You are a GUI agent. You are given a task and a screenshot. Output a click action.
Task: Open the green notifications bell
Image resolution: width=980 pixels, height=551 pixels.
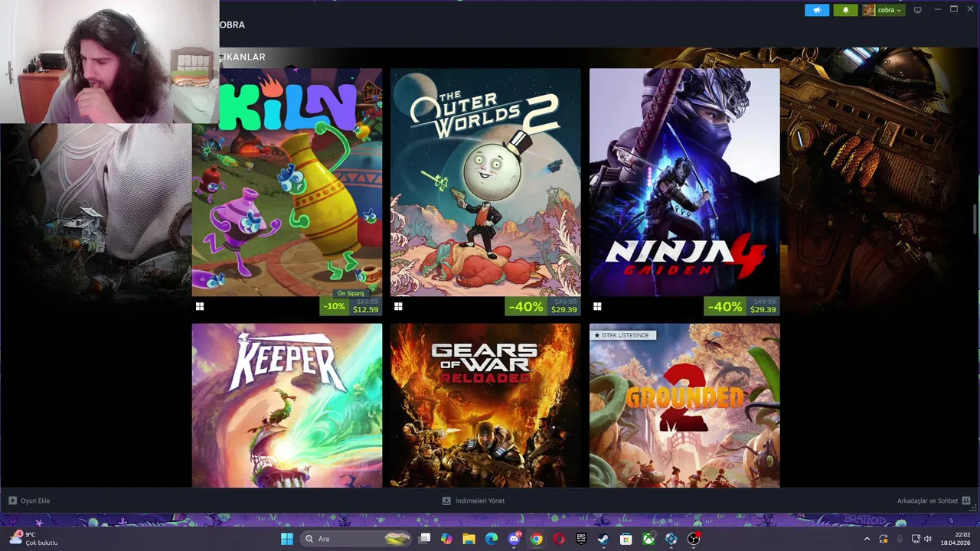point(845,10)
